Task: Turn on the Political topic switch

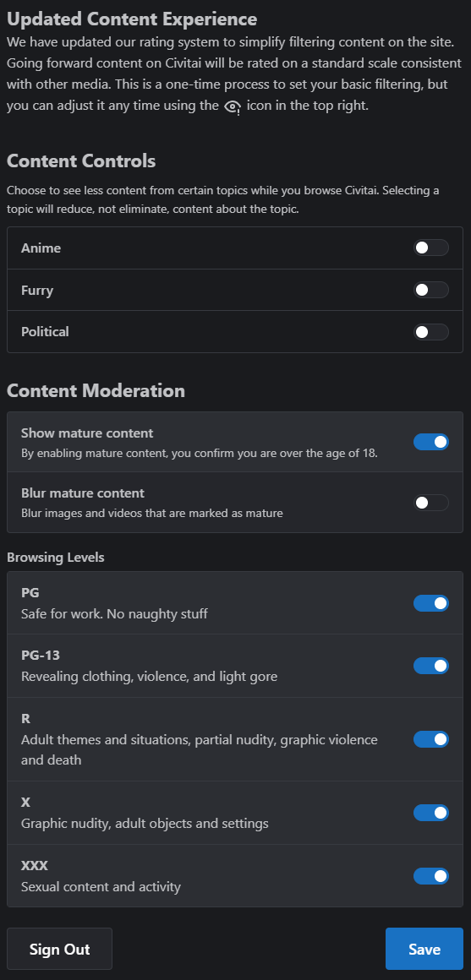Action: pos(431,332)
